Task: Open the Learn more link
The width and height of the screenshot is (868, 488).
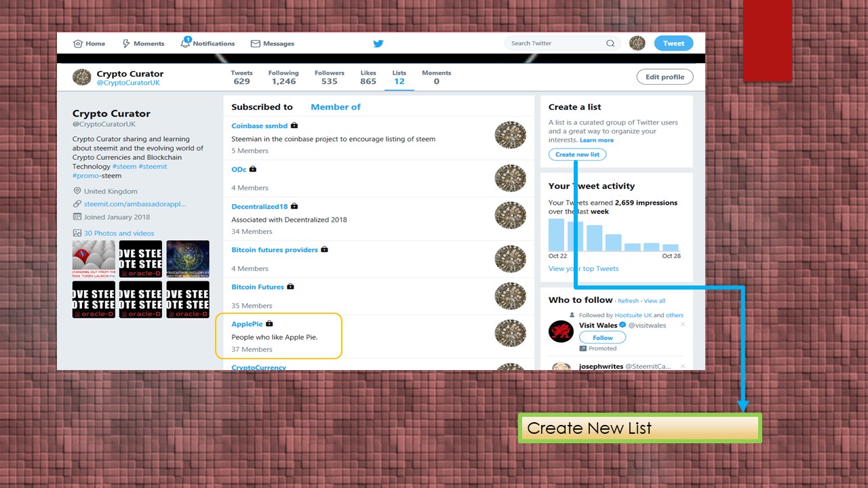Action: point(597,140)
